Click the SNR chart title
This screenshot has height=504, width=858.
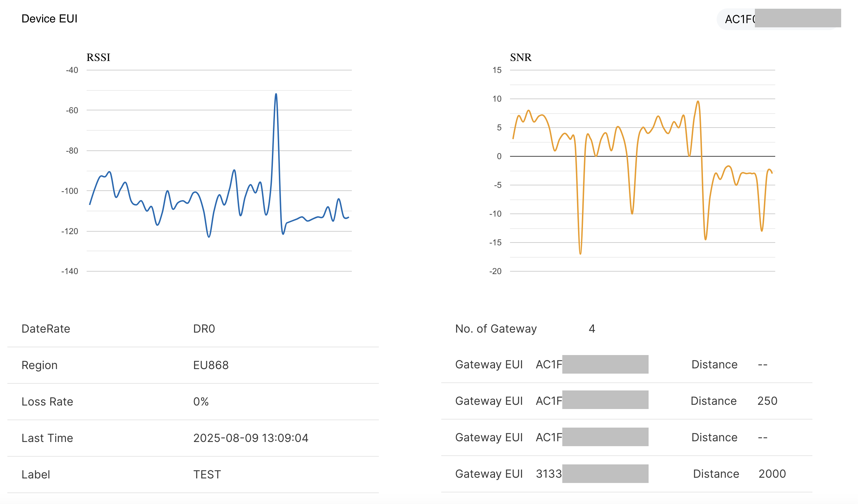521,57
